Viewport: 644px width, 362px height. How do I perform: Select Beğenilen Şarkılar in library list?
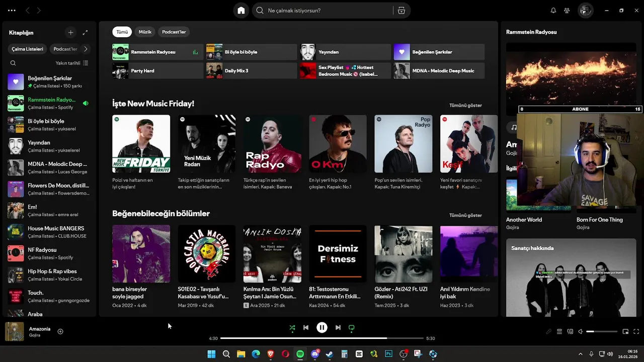(49, 82)
